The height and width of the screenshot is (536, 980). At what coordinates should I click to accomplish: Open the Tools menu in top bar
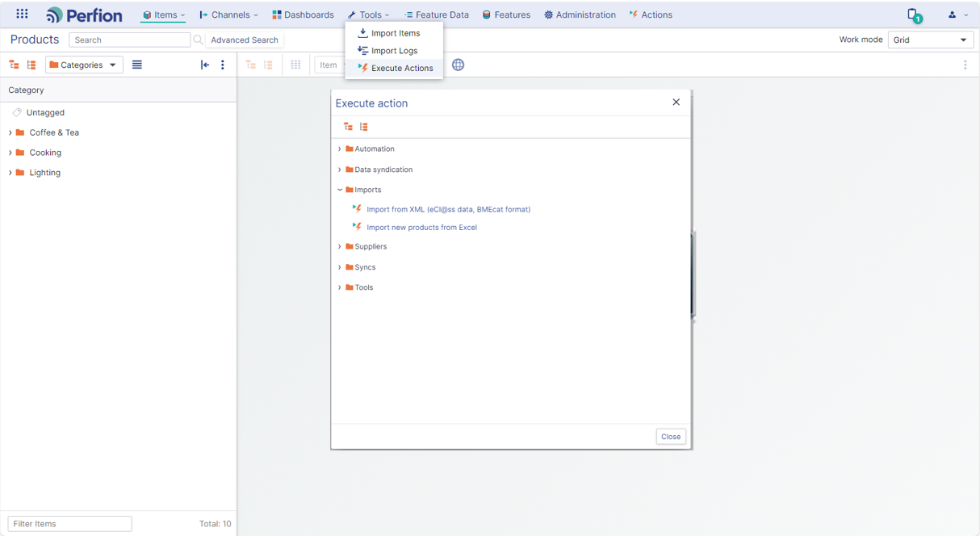369,15
